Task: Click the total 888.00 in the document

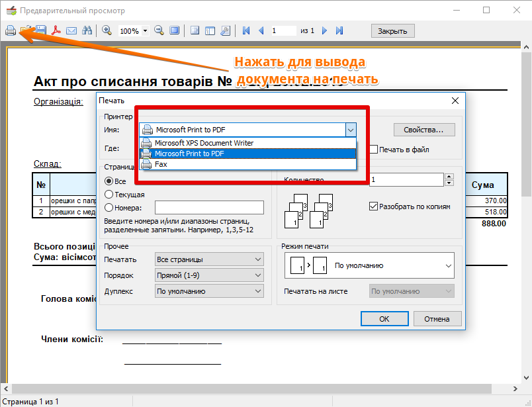Action: (x=494, y=224)
